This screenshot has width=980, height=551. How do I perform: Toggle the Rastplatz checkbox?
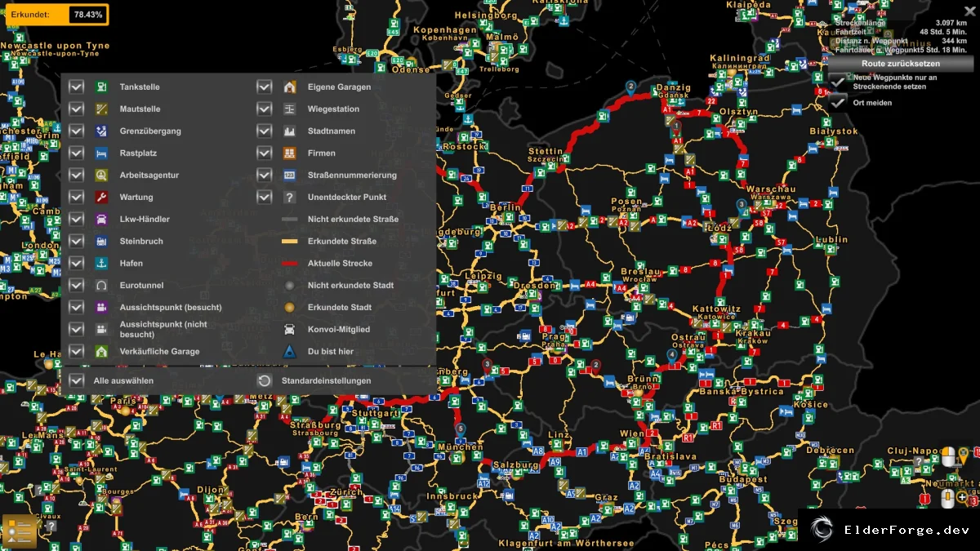[x=76, y=153]
